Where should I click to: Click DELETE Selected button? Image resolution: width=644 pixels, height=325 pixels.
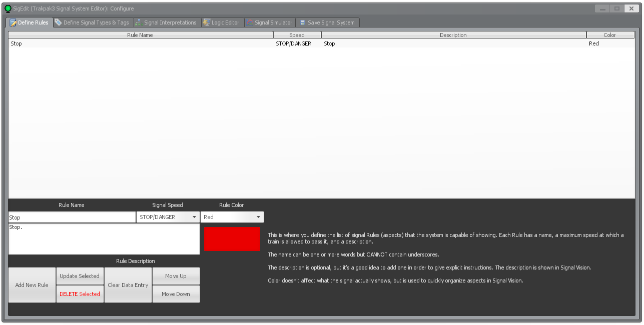(80, 294)
